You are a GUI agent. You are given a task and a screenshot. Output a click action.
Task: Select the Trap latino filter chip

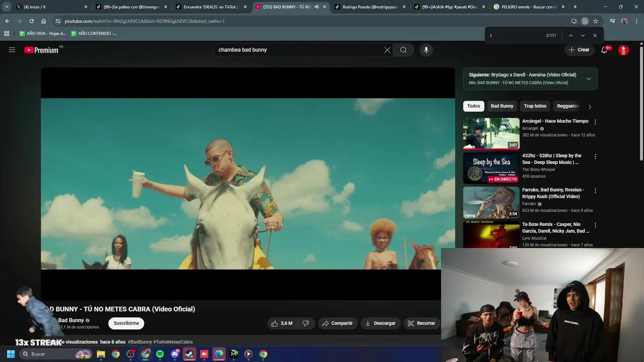pos(535,106)
